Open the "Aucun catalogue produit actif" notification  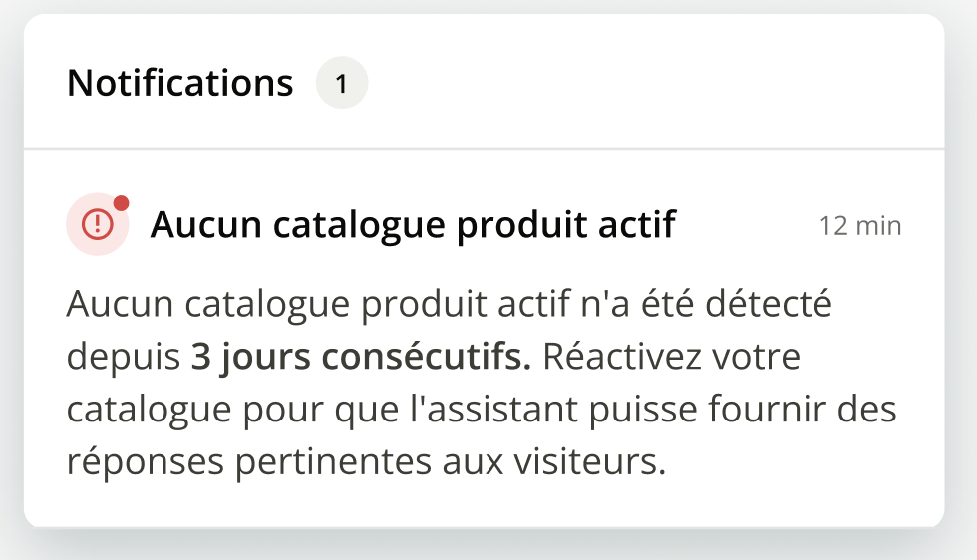(413, 226)
